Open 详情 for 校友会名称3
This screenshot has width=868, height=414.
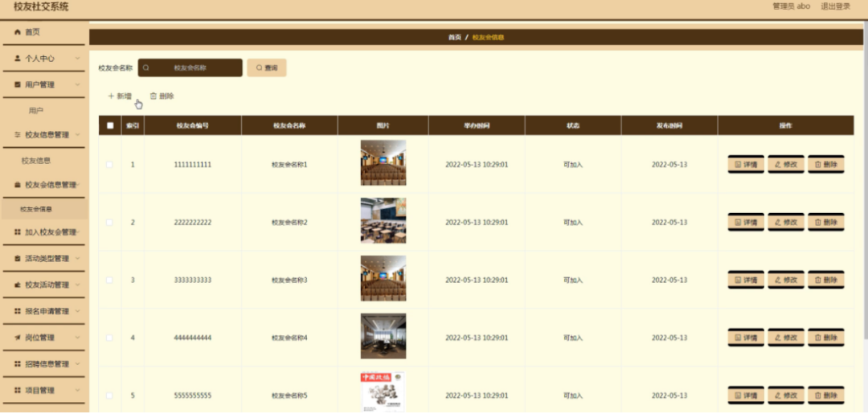(746, 280)
